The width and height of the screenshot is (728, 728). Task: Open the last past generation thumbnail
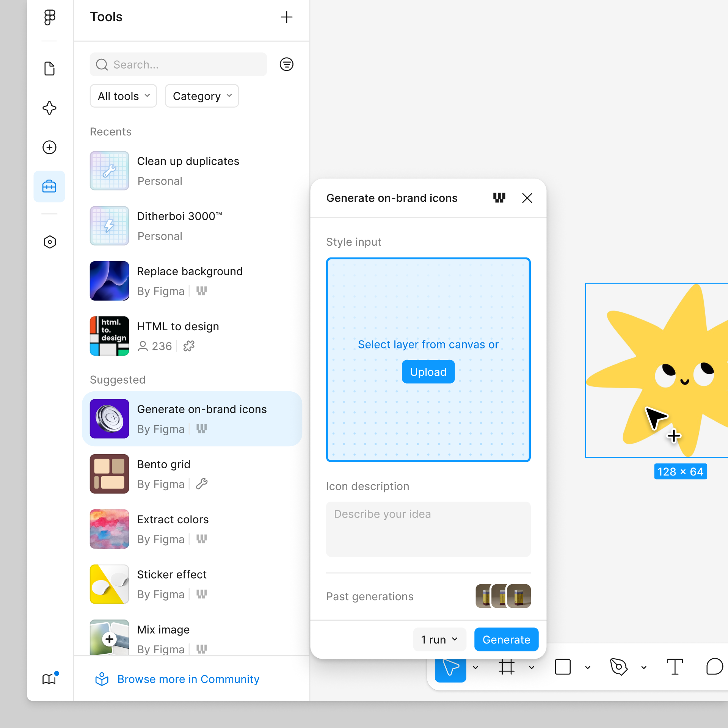tap(519, 596)
